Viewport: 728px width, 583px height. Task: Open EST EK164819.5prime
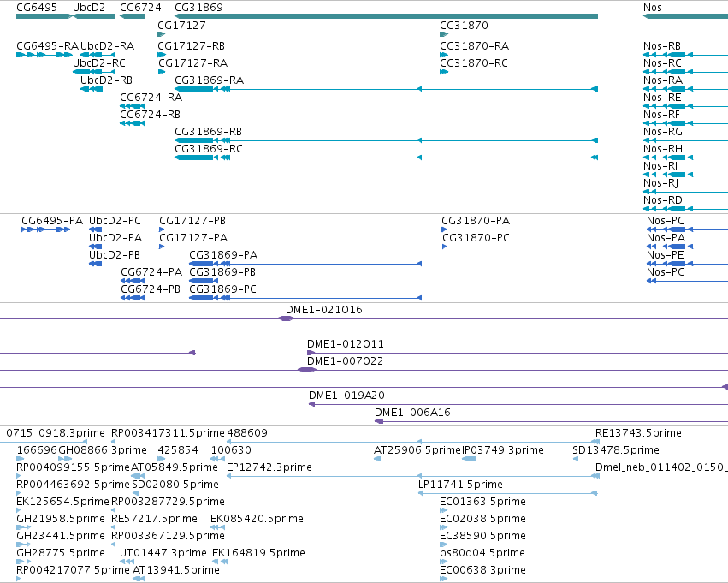(258, 553)
